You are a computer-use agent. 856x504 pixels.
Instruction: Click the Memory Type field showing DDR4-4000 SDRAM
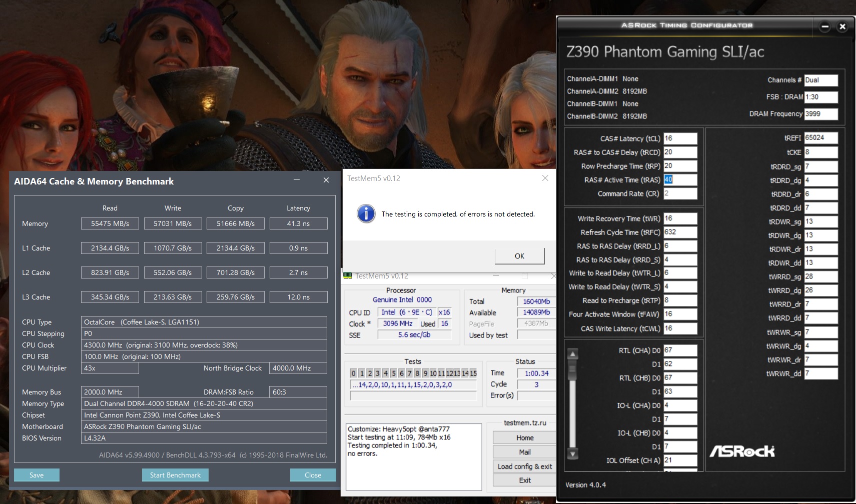click(204, 403)
